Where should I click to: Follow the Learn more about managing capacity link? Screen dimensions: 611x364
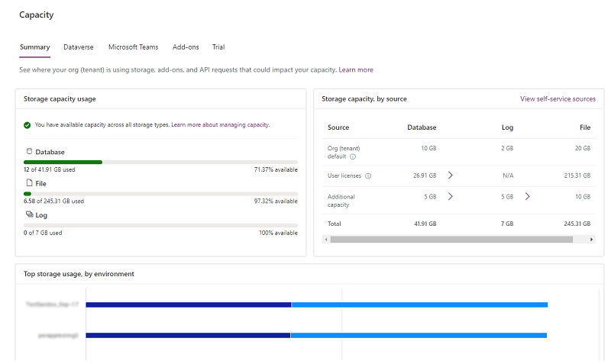pos(220,124)
